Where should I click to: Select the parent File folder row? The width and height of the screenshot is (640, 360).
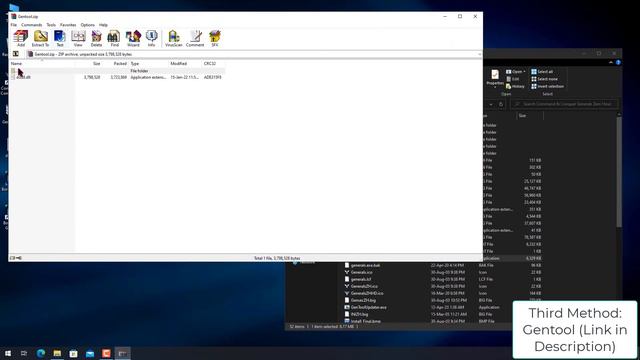pyautogui.click(x=117, y=71)
